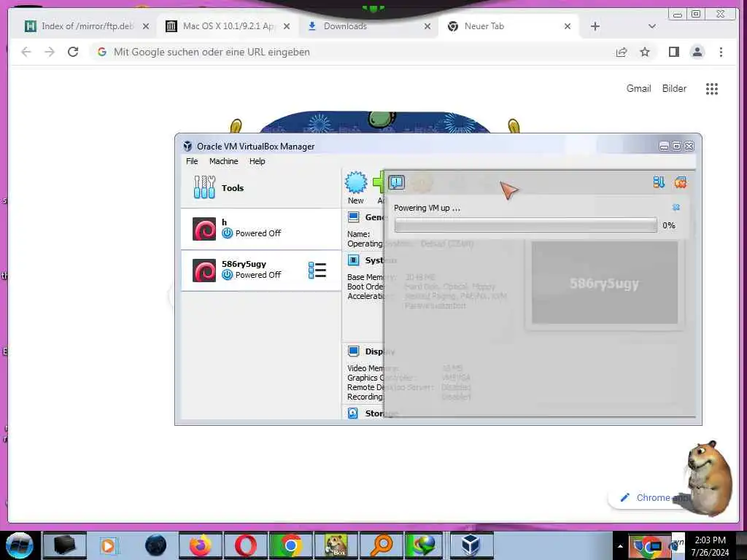Viewport: 747px width, 560px height.
Task: Toggle the Chrome side panel icon
Action: [x=673, y=52]
